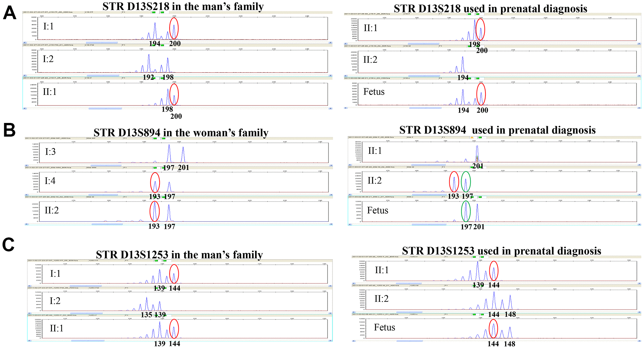
Task: Click the green-circled 197 peak of II:2 in D13S894 prenatal
Action: tap(466, 181)
